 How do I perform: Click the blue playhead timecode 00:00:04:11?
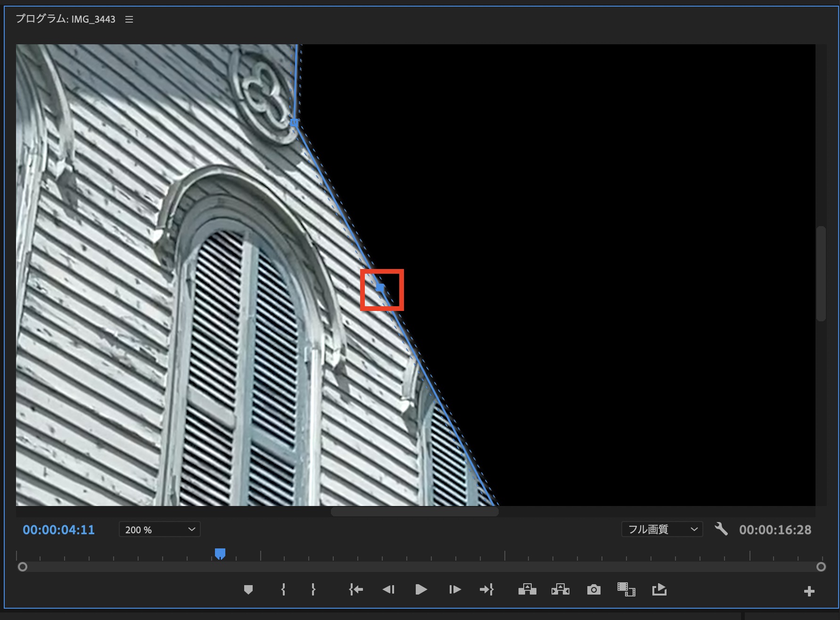(x=59, y=530)
